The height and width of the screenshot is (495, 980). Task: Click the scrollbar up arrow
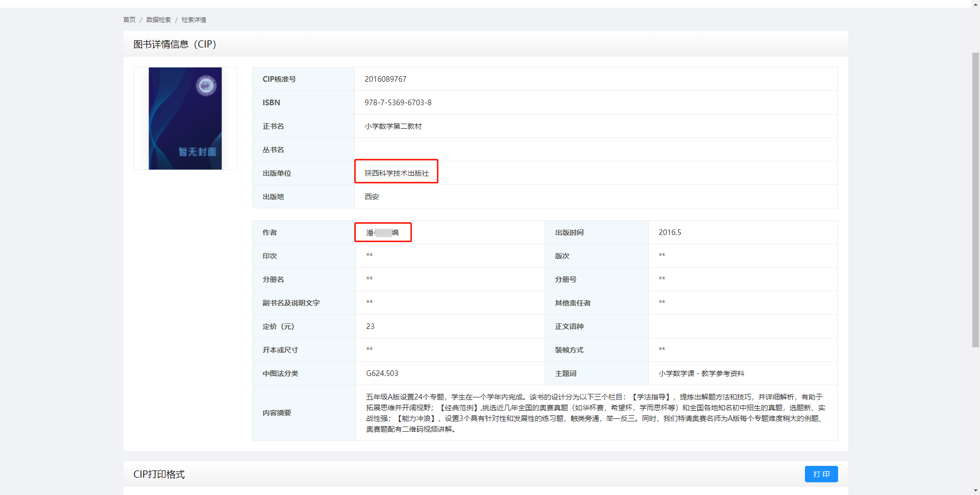(x=975, y=4)
